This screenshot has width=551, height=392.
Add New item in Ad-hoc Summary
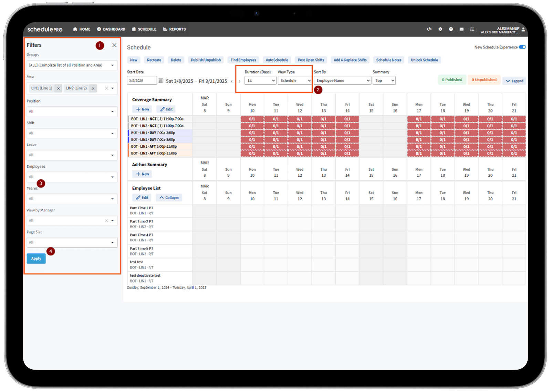point(142,174)
